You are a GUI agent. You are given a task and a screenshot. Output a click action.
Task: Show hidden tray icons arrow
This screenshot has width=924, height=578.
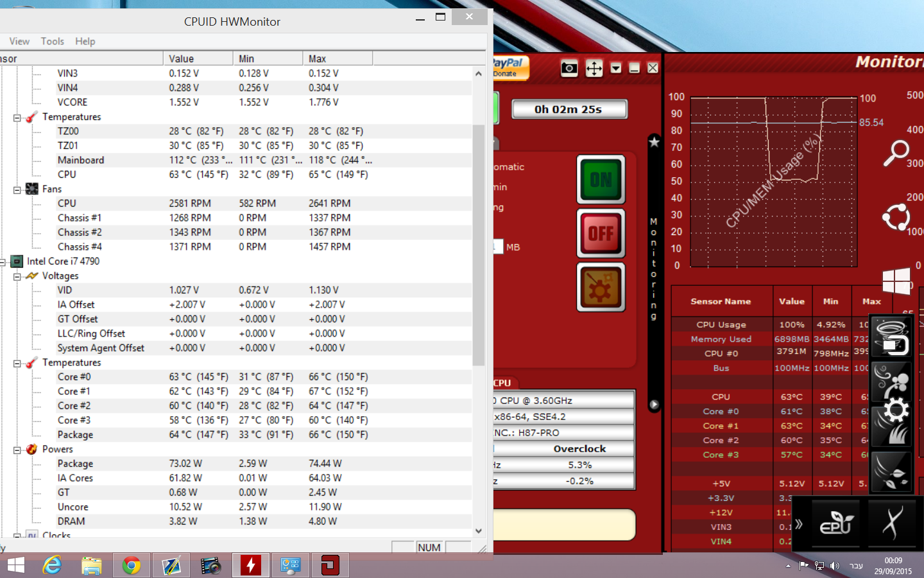(x=788, y=566)
